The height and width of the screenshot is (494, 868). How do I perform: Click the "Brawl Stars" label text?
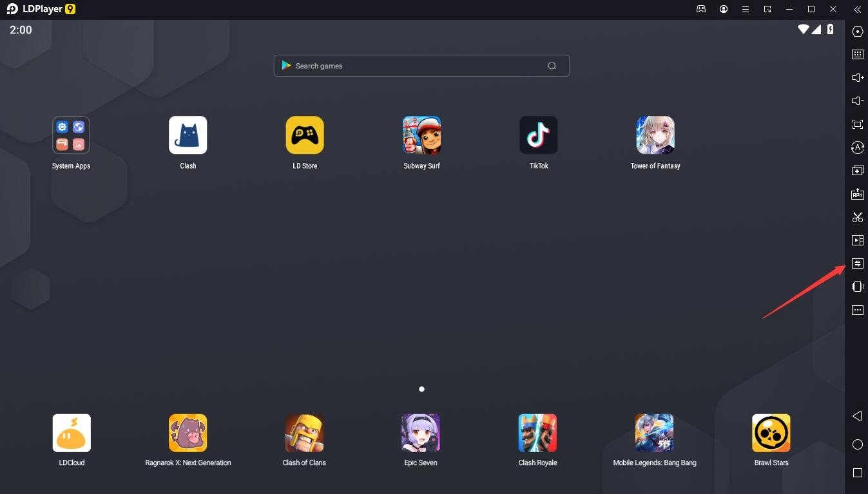771,462
